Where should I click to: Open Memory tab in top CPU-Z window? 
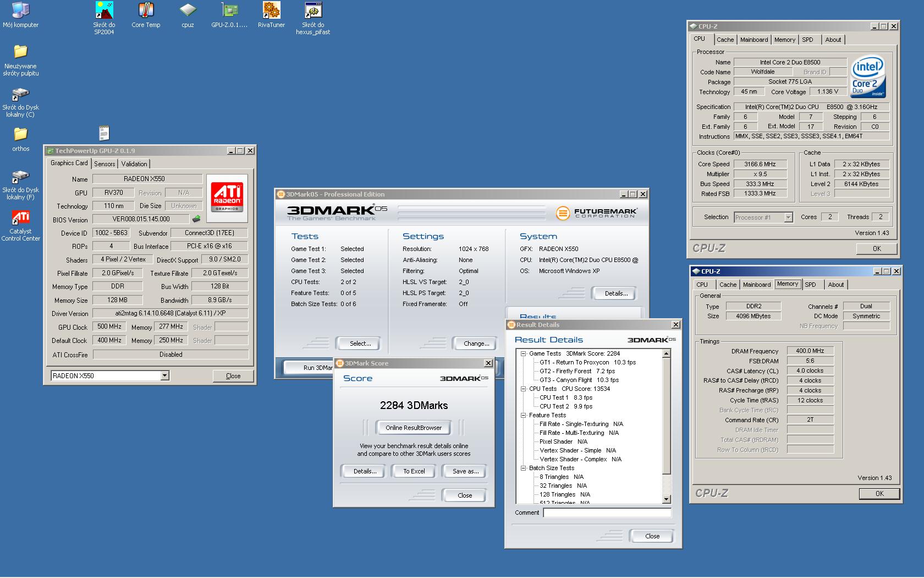(784, 40)
